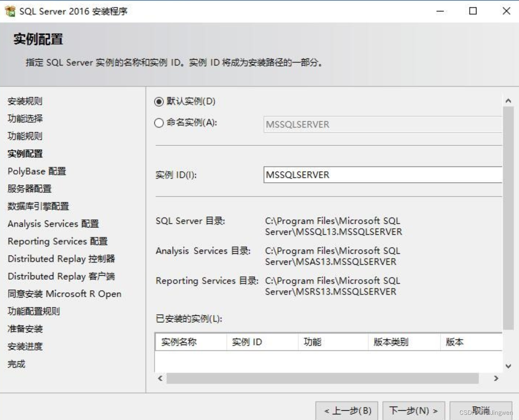Viewport: 519px width, 420px height.
Task: Click the SQL Server 目录 path text
Action: 333,226
